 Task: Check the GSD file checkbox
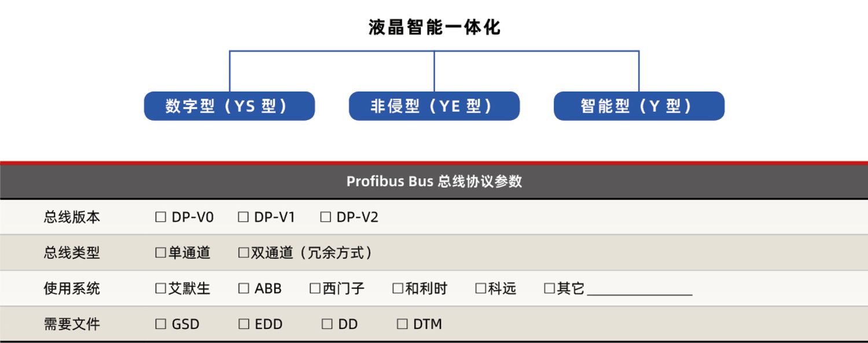161,324
